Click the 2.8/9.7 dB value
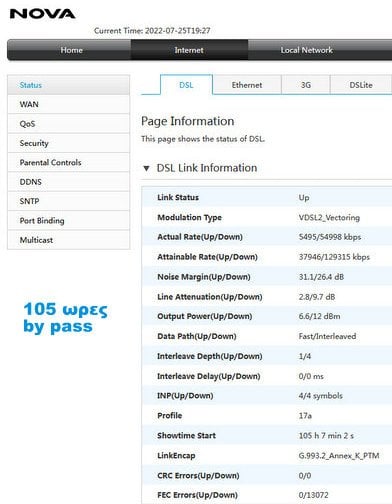Screen dimensions: 392x504 [317, 297]
